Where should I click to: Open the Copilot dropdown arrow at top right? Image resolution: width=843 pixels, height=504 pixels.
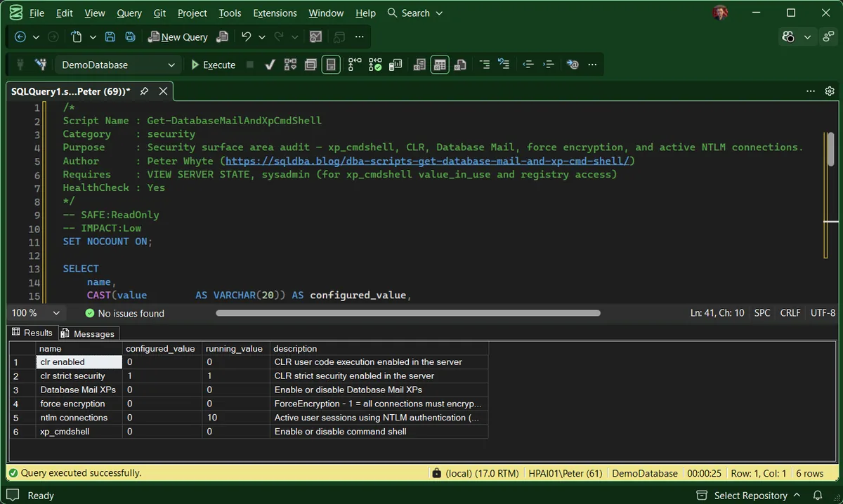(808, 37)
